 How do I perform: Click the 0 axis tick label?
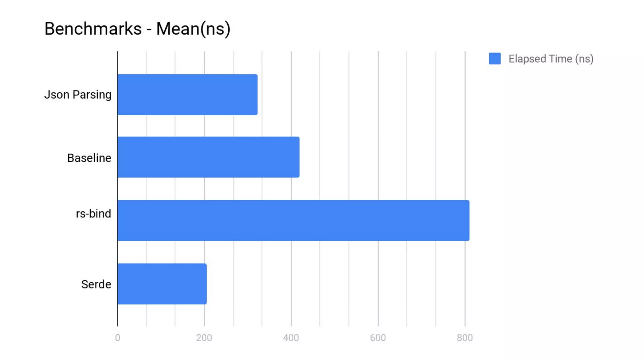pyautogui.click(x=118, y=338)
